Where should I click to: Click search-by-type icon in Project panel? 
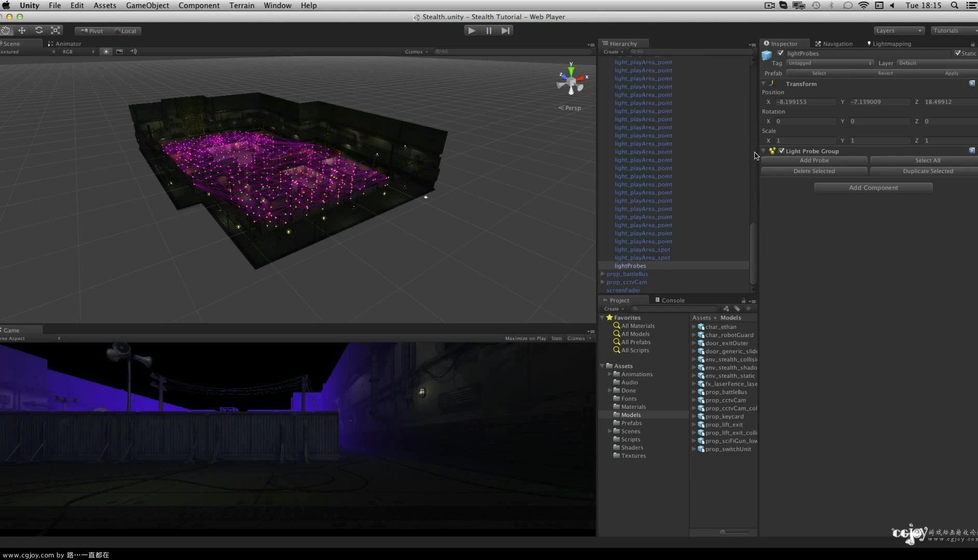pos(726,309)
